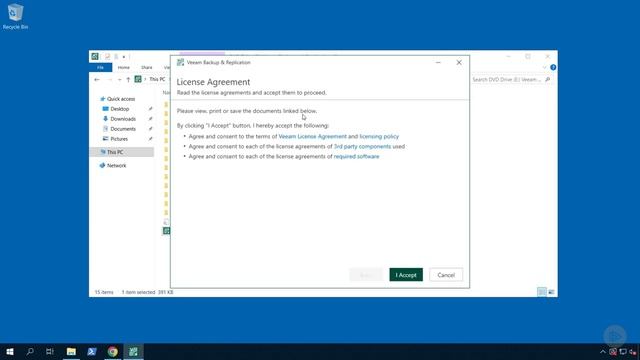This screenshot has height=360, width=640.
Task: Open the required software link
Action: point(356,156)
